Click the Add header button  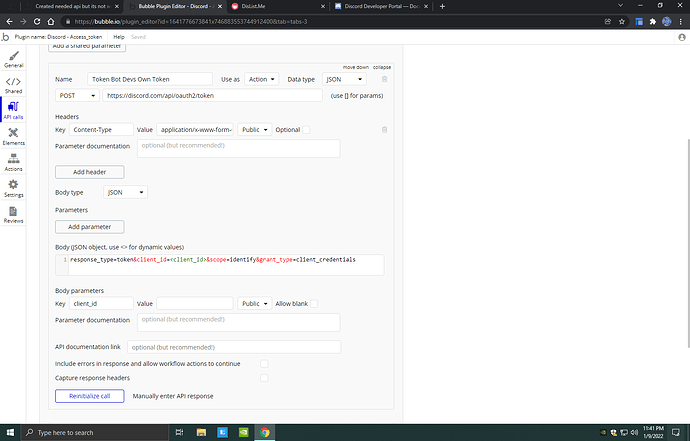click(x=89, y=172)
